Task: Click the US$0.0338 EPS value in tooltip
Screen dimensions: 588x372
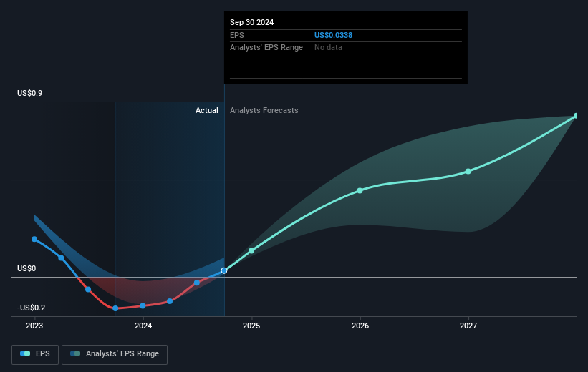Action: click(x=333, y=35)
